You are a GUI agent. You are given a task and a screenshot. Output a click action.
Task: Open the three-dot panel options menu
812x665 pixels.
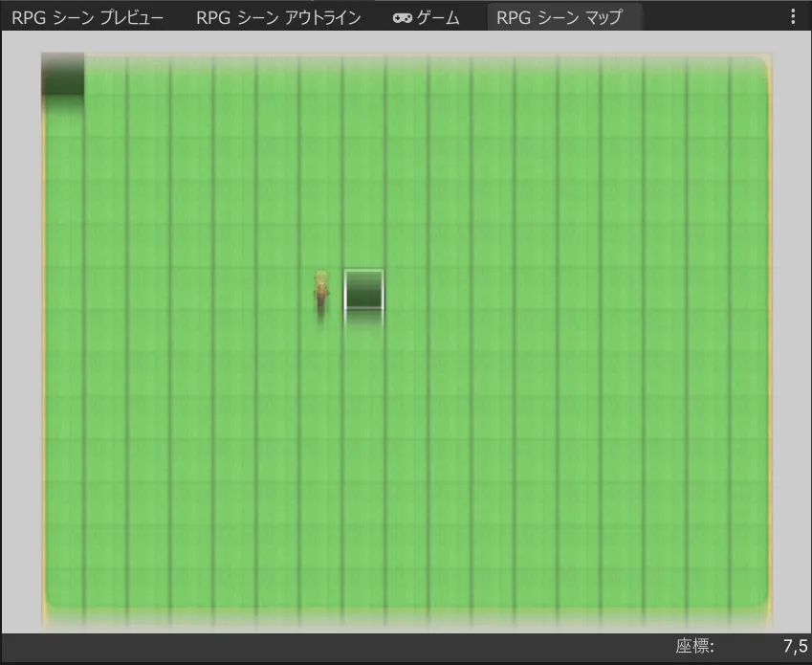point(792,17)
